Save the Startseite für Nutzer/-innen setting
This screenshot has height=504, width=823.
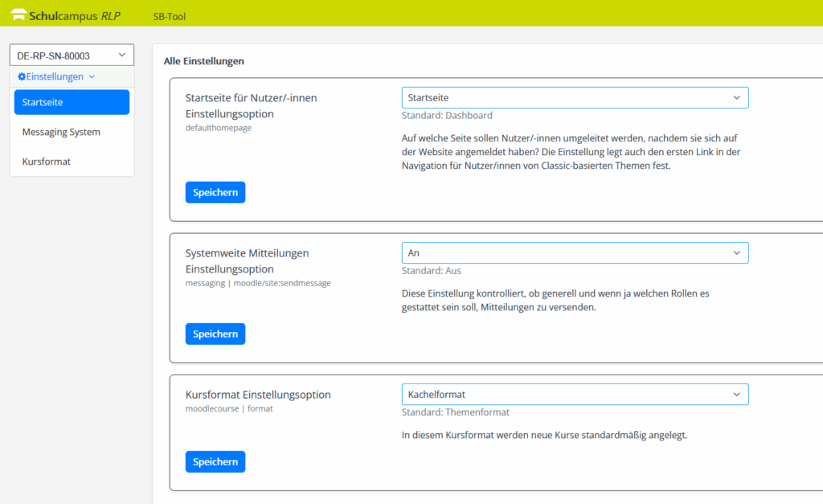pyautogui.click(x=215, y=192)
